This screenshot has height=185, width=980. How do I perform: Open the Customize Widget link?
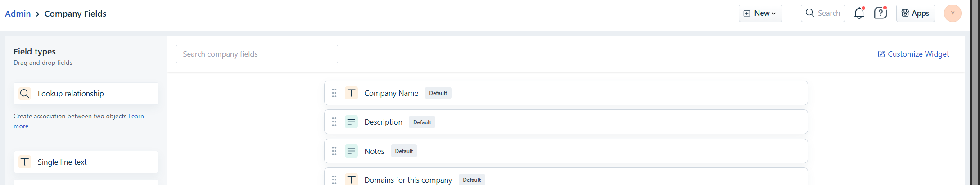(913, 54)
